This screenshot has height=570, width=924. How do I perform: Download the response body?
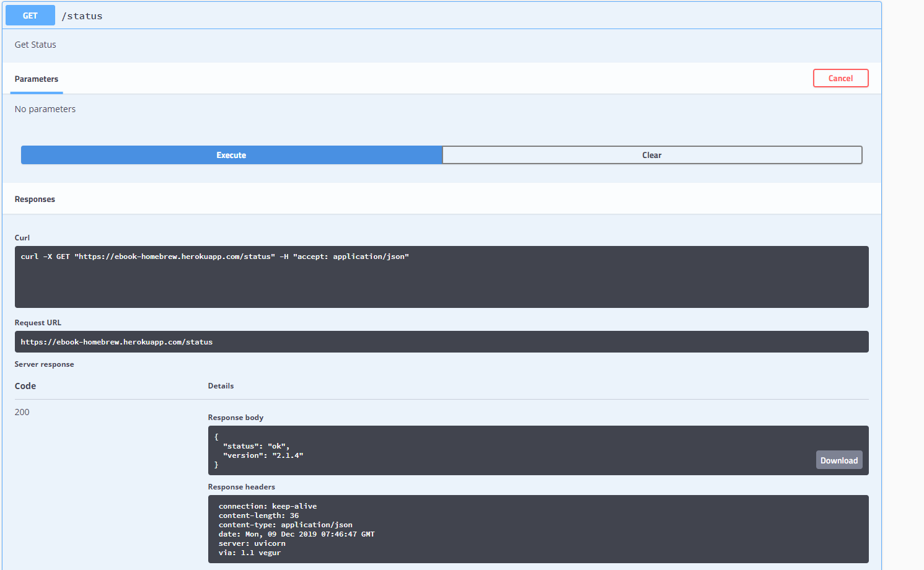pos(838,460)
